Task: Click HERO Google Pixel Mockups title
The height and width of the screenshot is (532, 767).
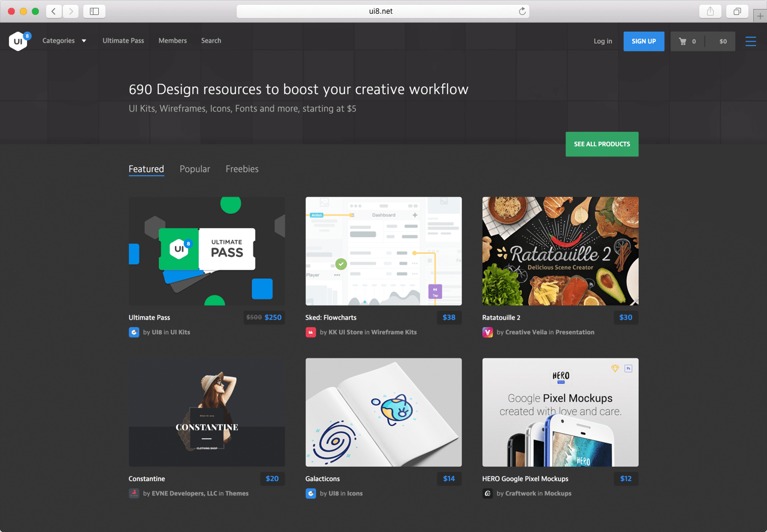Action: 526,479
